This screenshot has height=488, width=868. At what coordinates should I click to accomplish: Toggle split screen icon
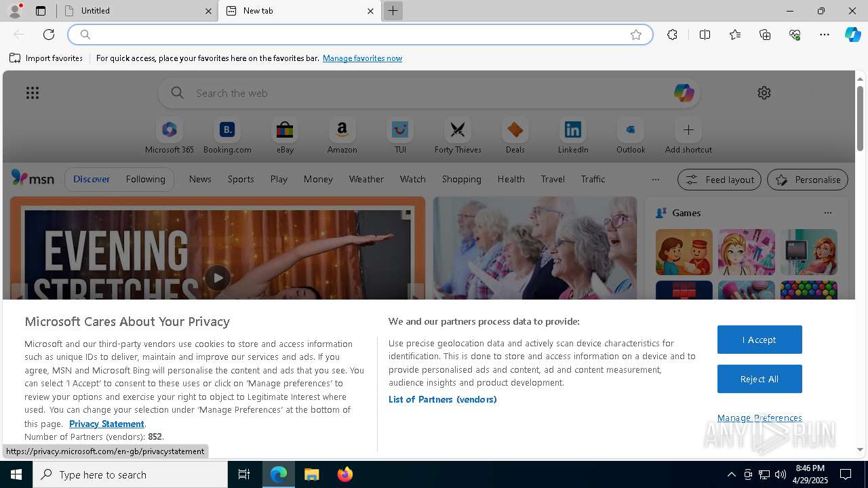point(705,35)
